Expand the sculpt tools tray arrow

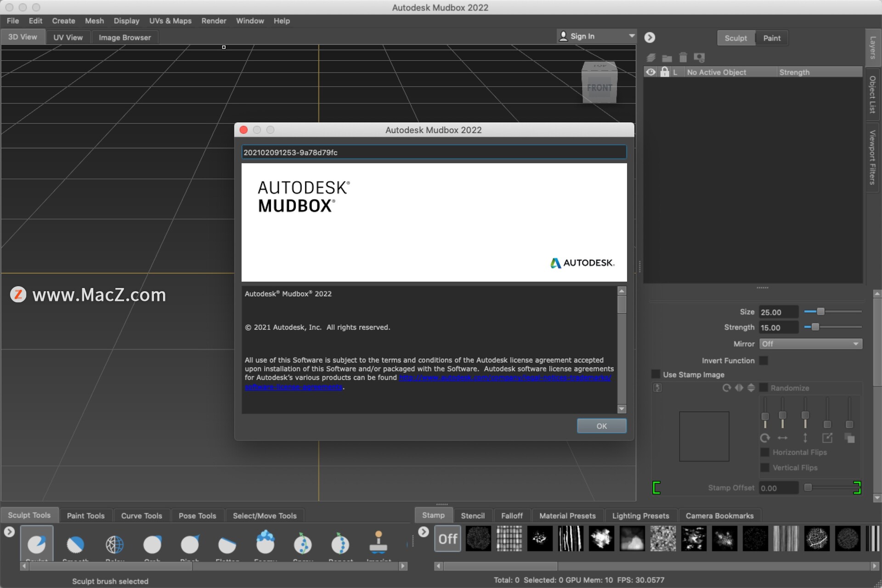(9, 532)
